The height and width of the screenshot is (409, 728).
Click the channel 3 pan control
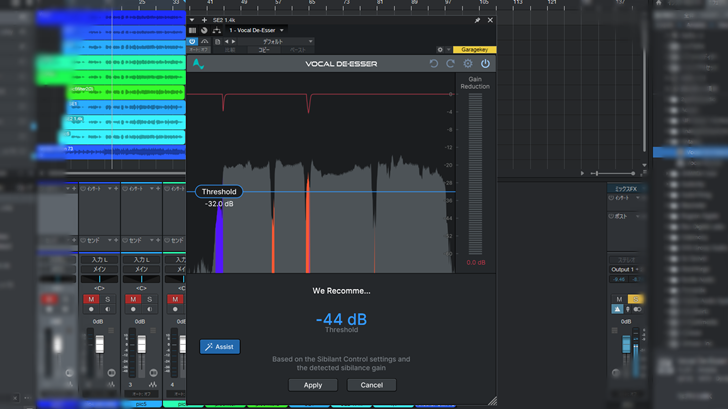tap(141, 279)
